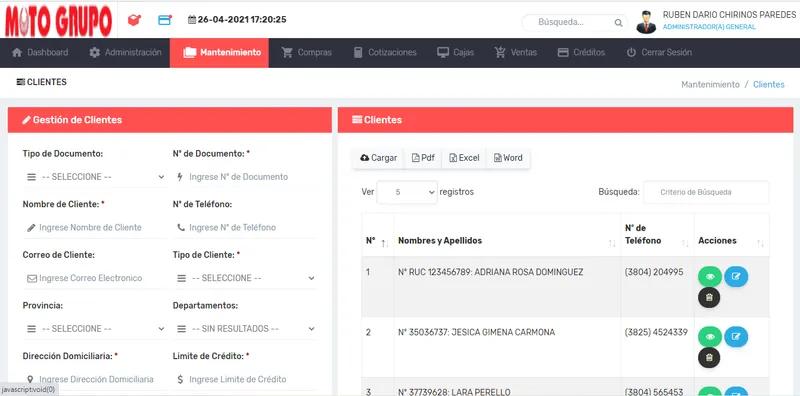Click the top Búsqueda search box
This screenshot has height=396, width=800.
(x=574, y=22)
